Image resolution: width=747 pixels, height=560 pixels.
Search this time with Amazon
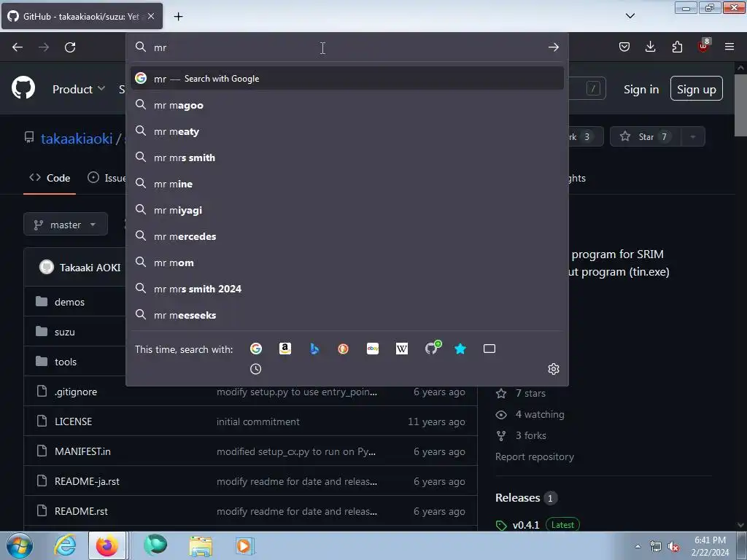[285, 349]
